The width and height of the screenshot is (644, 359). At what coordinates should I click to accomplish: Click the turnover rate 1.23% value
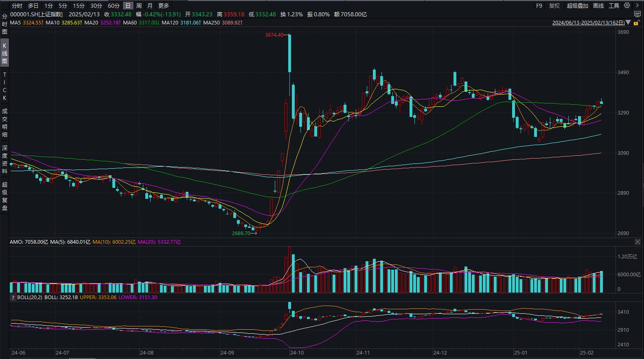point(295,14)
